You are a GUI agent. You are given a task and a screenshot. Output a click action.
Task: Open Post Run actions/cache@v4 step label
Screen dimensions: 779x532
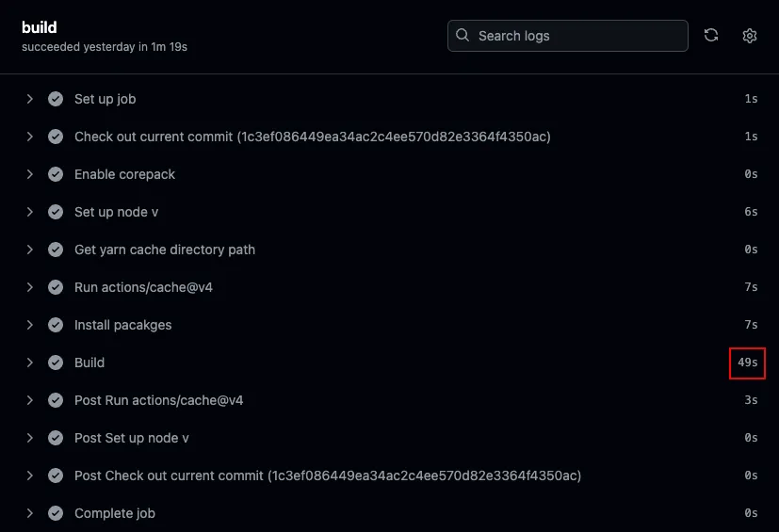click(159, 400)
